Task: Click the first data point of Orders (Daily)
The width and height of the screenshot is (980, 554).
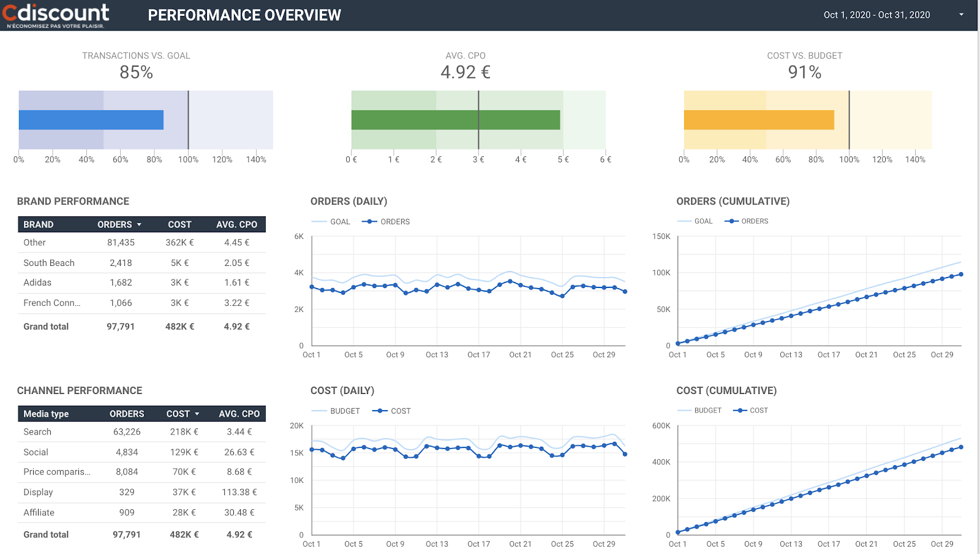Action: (x=312, y=287)
